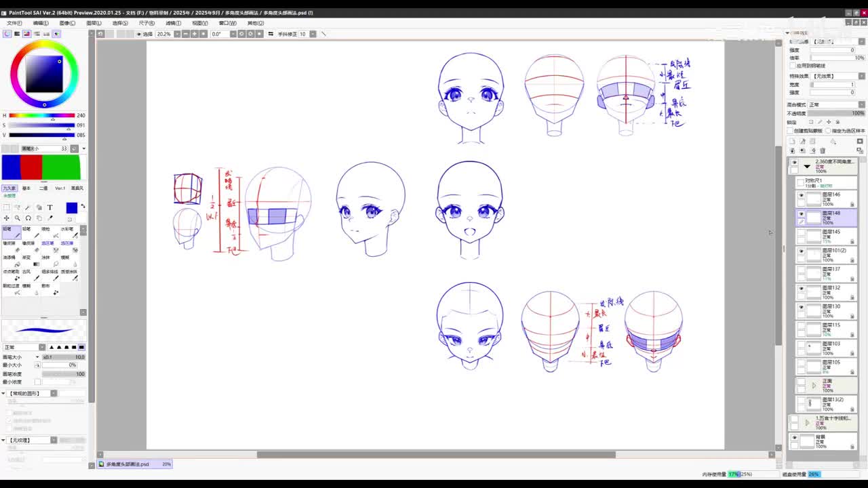Select the rectangular selection tool

point(7,207)
